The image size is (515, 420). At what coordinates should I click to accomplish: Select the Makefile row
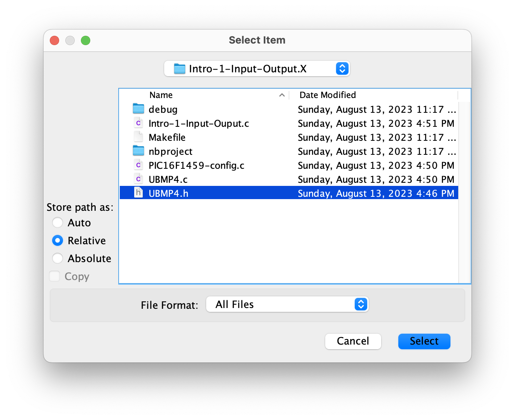233,137
